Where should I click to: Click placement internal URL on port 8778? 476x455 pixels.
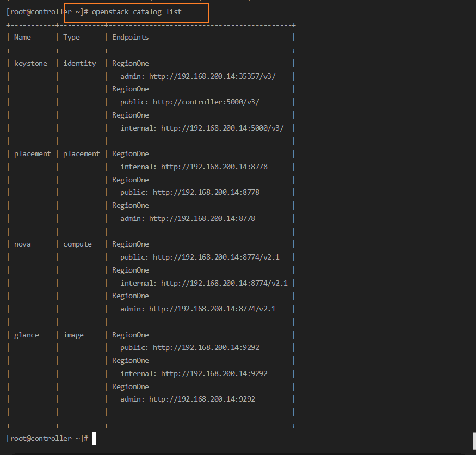click(x=214, y=167)
